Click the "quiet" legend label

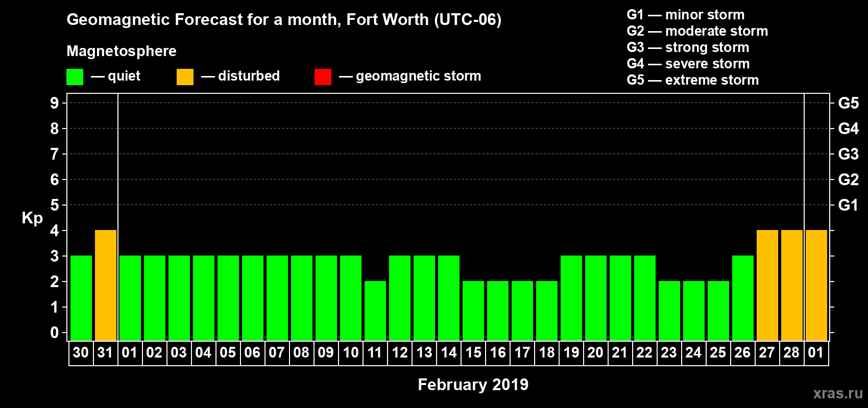point(124,76)
